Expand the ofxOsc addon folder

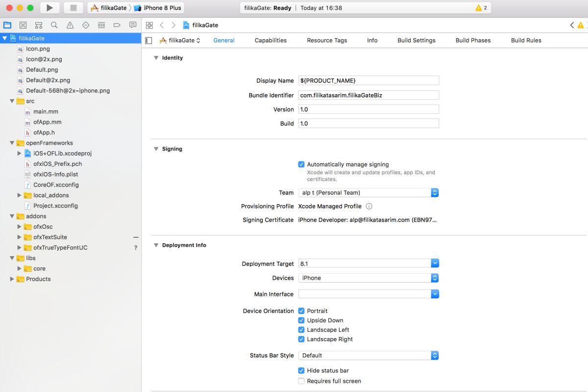pos(19,227)
